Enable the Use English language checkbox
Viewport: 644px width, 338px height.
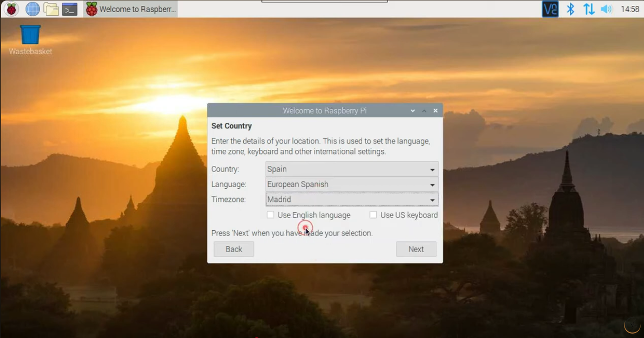[x=271, y=215]
